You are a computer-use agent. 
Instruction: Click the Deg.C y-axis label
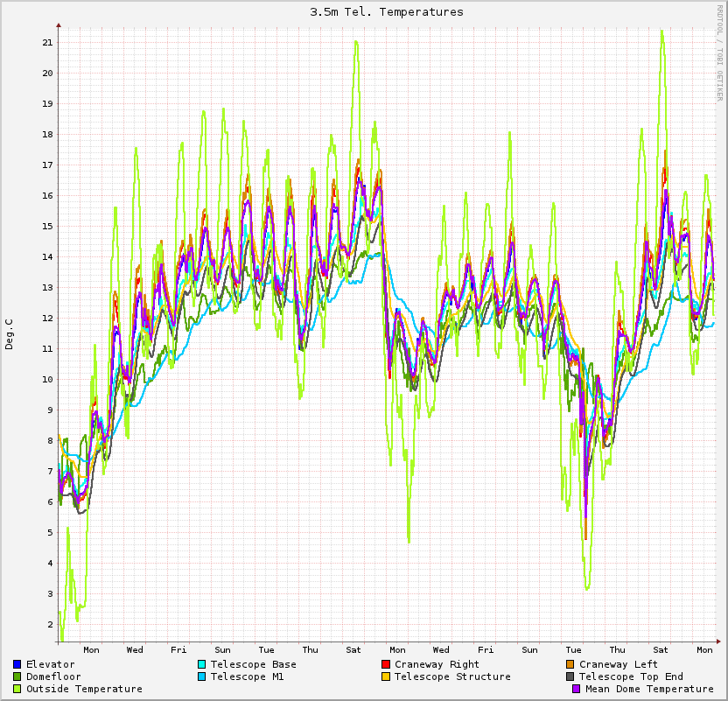pos(10,333)
